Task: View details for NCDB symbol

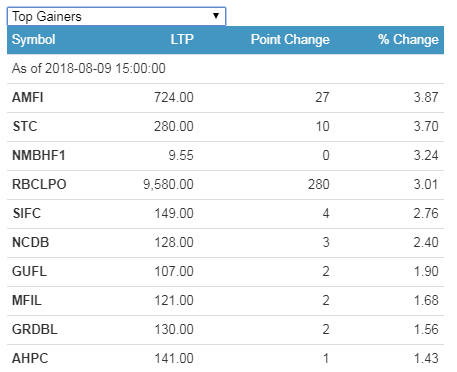Action: click(31, 243)
